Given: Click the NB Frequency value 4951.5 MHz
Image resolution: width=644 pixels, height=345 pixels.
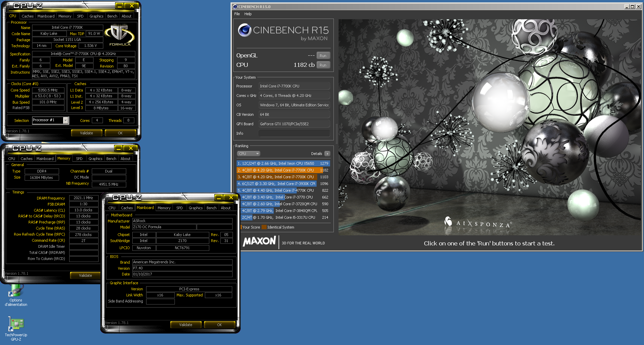Looking at the screenshot, I should click(109, 184).
